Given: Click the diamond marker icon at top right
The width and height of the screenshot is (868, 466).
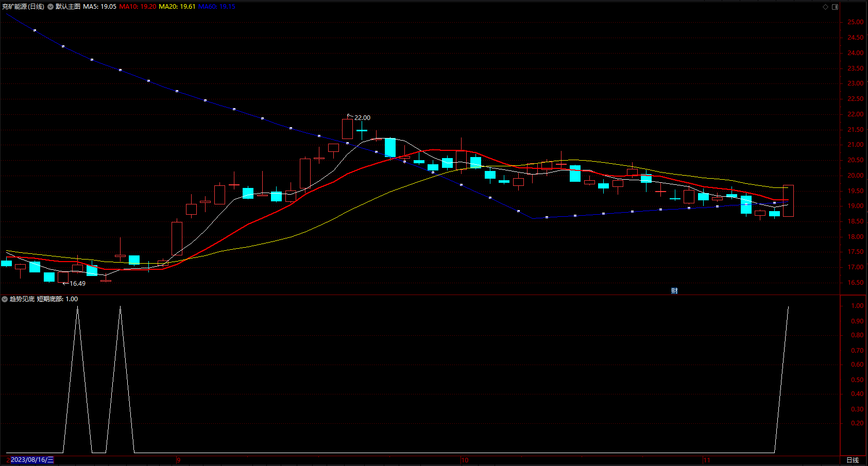Looking at the screenshot, I should click(x=825, y=7).
